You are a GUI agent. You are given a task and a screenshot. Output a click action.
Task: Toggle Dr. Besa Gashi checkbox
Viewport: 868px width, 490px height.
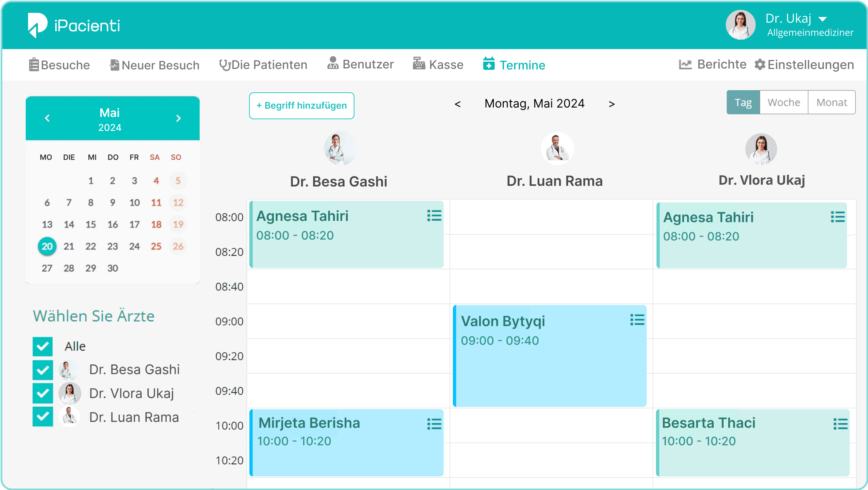(42, 370)
